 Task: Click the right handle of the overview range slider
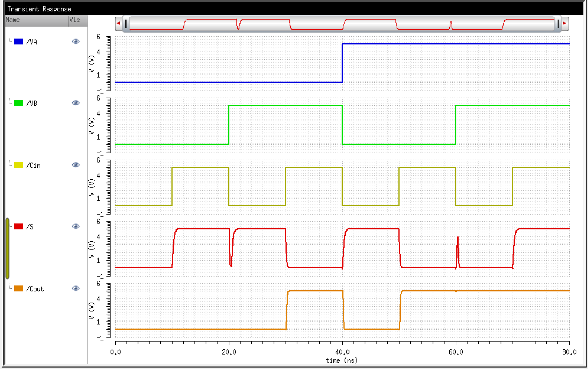click(558, 23)
